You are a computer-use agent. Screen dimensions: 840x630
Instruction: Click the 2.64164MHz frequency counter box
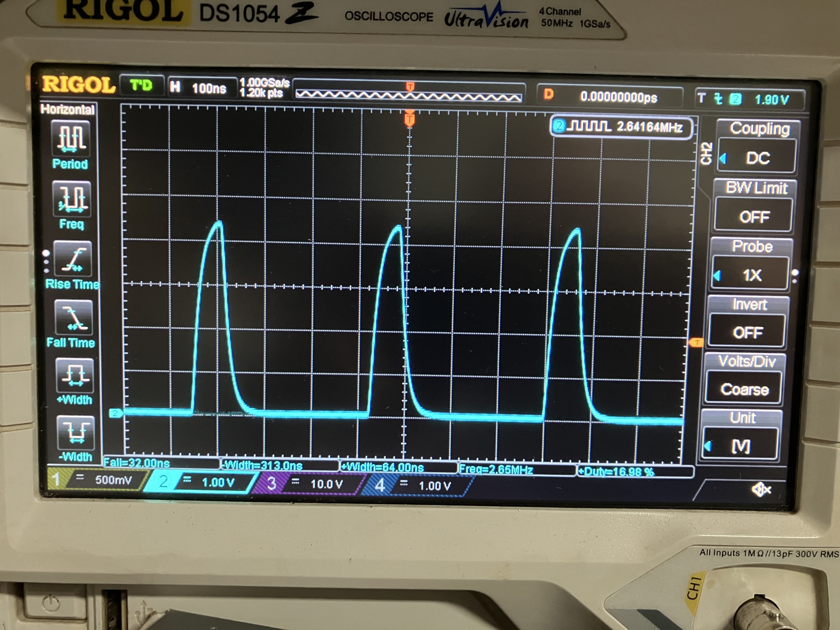tap(621, 127)
